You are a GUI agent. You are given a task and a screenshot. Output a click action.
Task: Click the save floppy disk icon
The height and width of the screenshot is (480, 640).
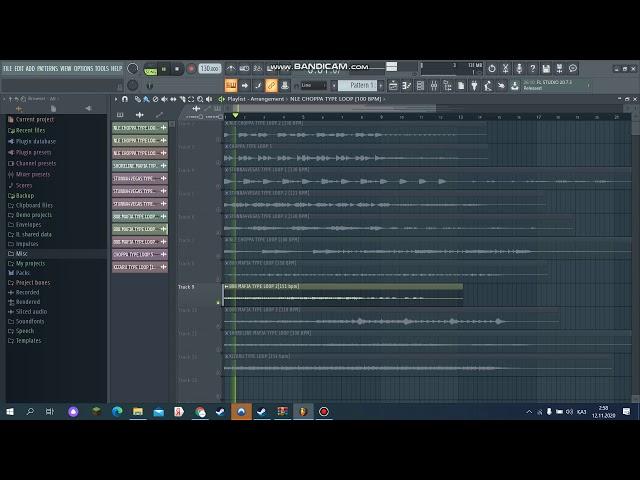546,69
